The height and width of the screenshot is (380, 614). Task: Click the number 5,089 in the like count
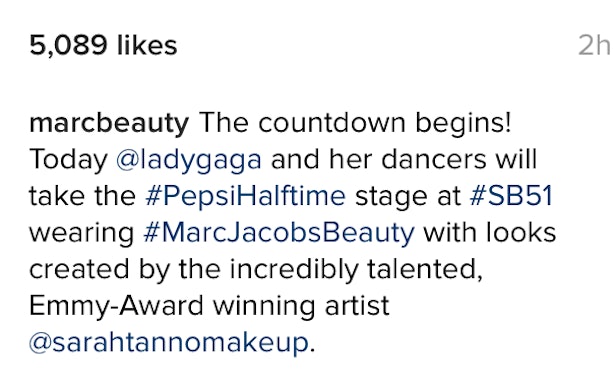pos(69,46)
